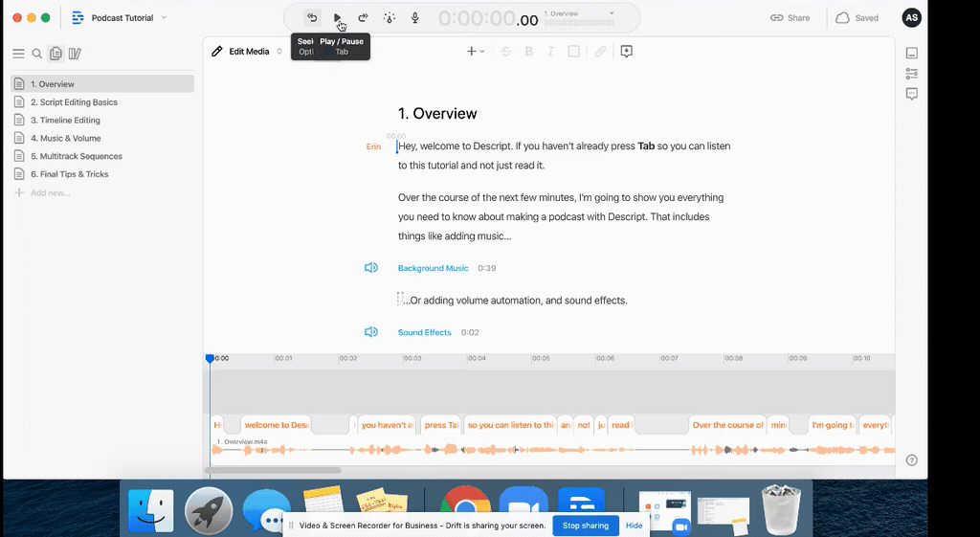
Task: Open the insert plus dropdown
Action: pyautogui.click(x=476, y=52)
